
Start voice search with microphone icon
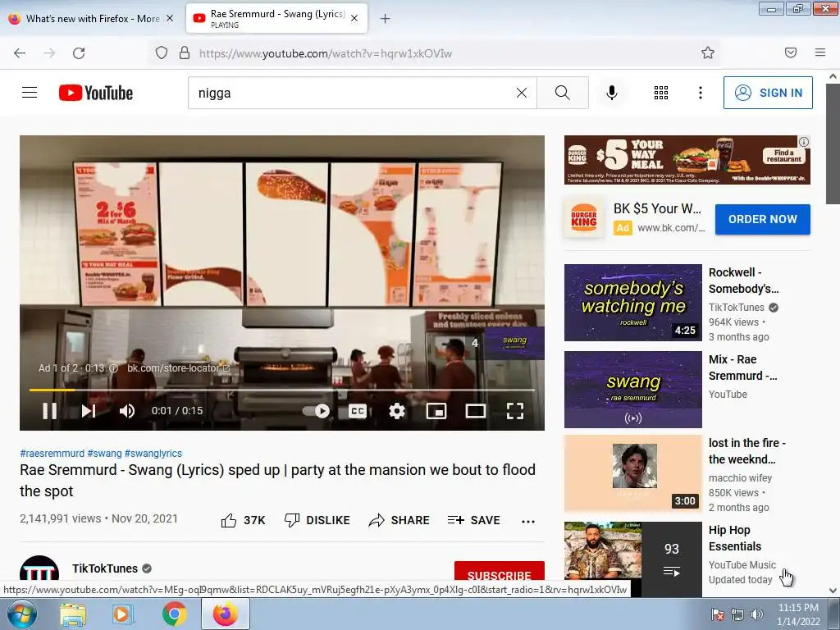[x=612, y=93]
